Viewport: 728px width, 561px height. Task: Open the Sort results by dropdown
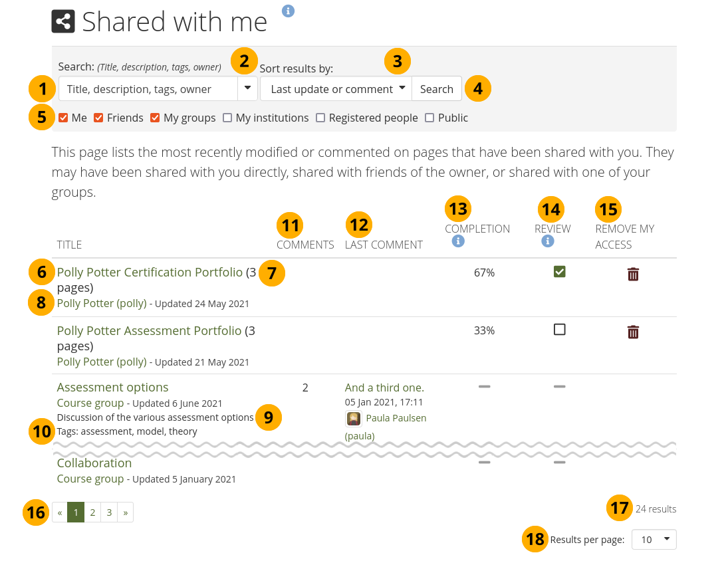pyautogui.click(x=336, y=89)
